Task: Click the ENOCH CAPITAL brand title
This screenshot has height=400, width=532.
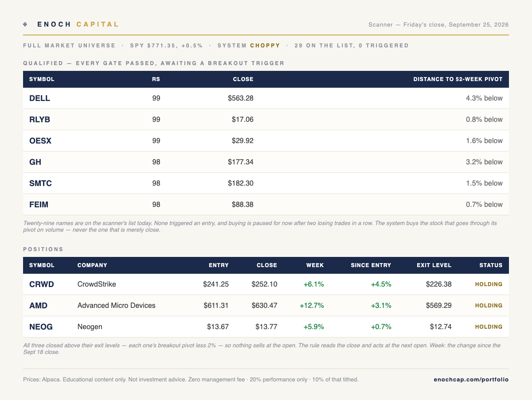Action: point(78,24)
